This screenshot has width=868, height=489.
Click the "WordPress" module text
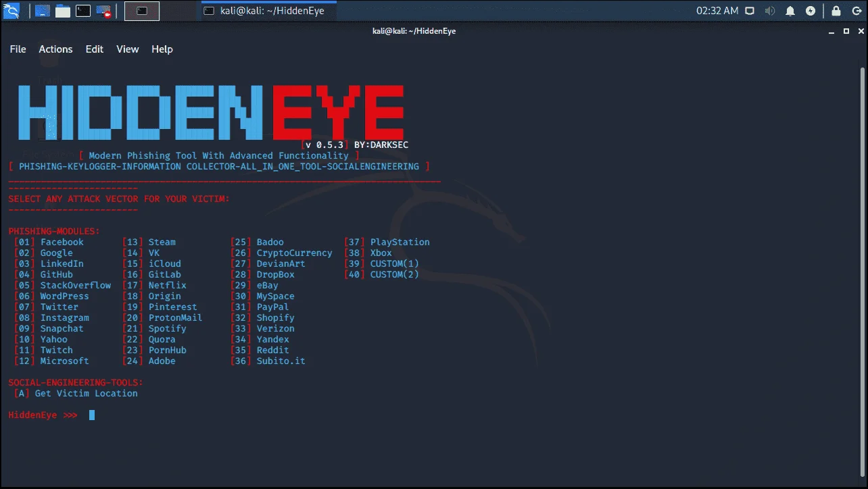[65, 297]
